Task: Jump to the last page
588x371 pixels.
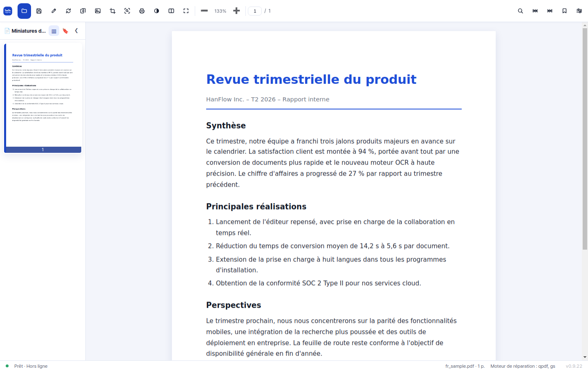Action: pyautogui.click(x=550, y=11)
